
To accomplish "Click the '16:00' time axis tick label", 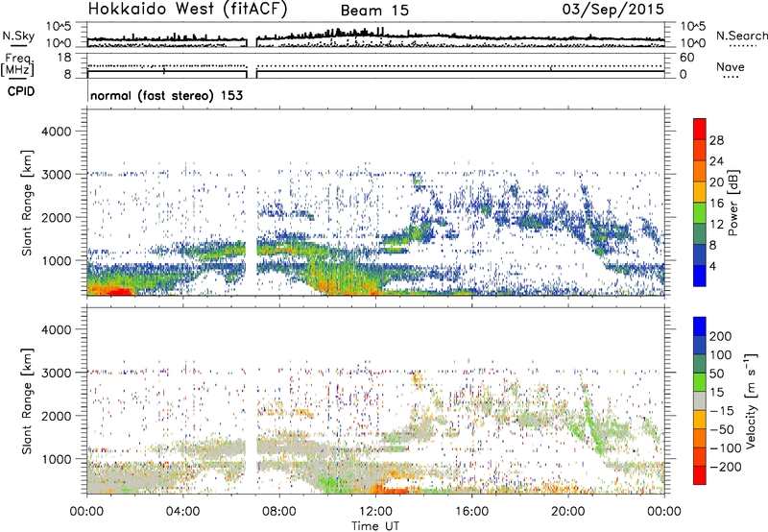I will (x=471, y=512).
